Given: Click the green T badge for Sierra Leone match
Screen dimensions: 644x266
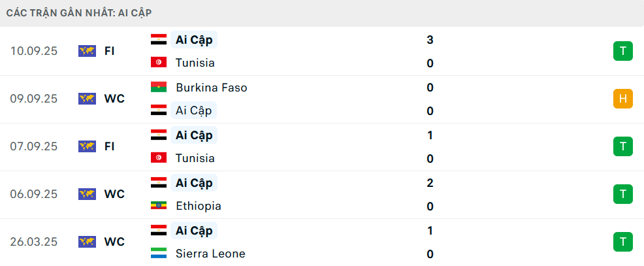Looking at the screenshot, I should pyautogui.click(x=622, y=242).
